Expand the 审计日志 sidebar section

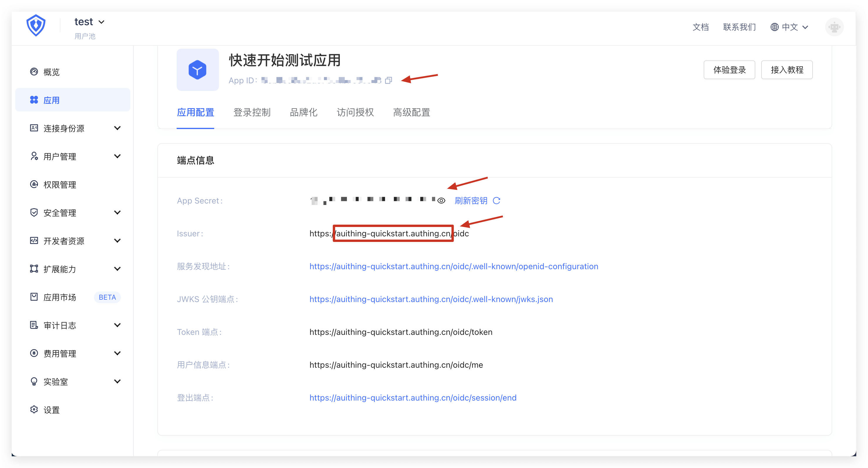click(117, 325)
